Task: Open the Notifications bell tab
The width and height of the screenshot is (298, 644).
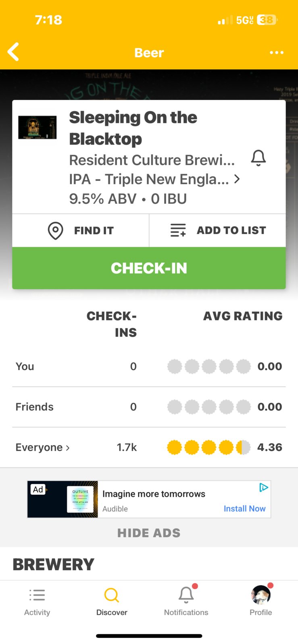Action: 186,602
